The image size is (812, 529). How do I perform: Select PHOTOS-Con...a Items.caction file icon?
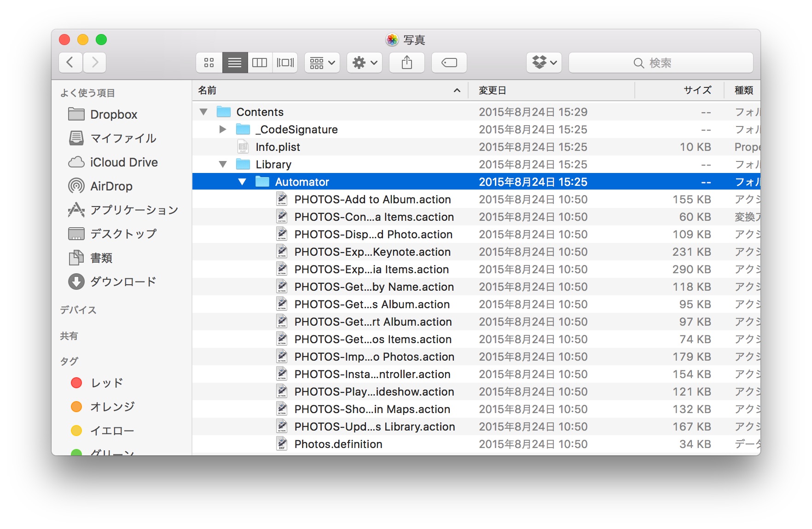(282, 217)
